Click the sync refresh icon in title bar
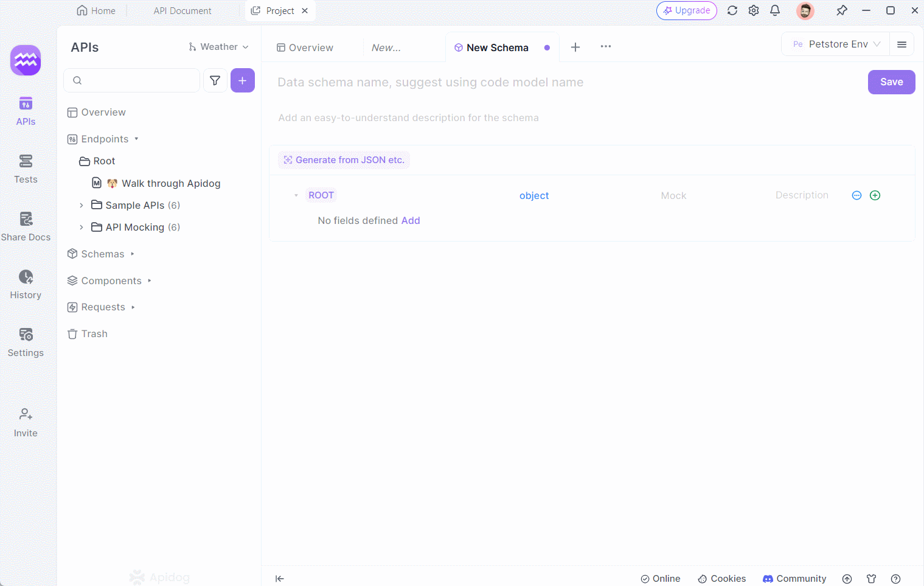Screen dimensions: 924x586 coord(732,10)
